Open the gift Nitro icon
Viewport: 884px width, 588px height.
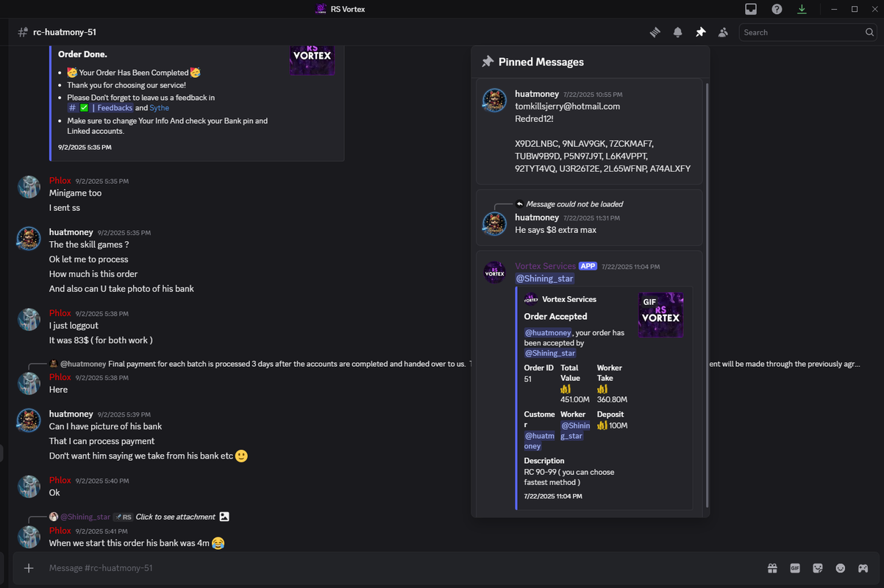coord(772,568)
